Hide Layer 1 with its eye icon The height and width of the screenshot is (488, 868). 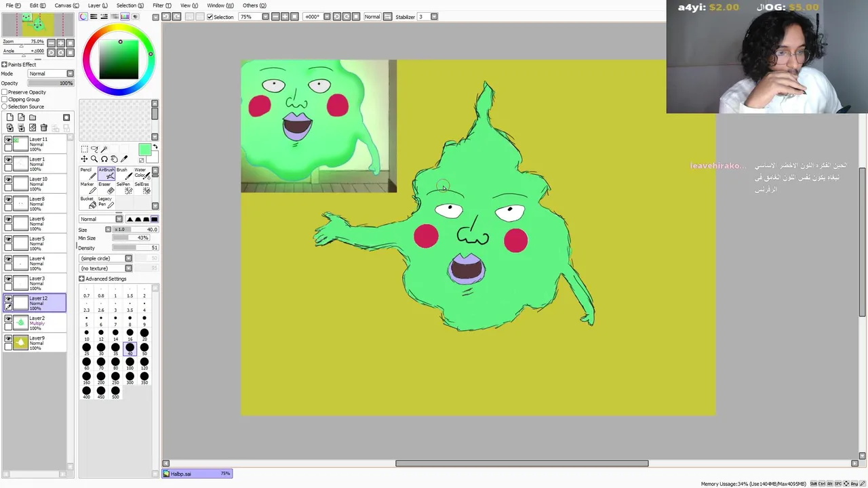pyautogui.click(x=8, y=159)
